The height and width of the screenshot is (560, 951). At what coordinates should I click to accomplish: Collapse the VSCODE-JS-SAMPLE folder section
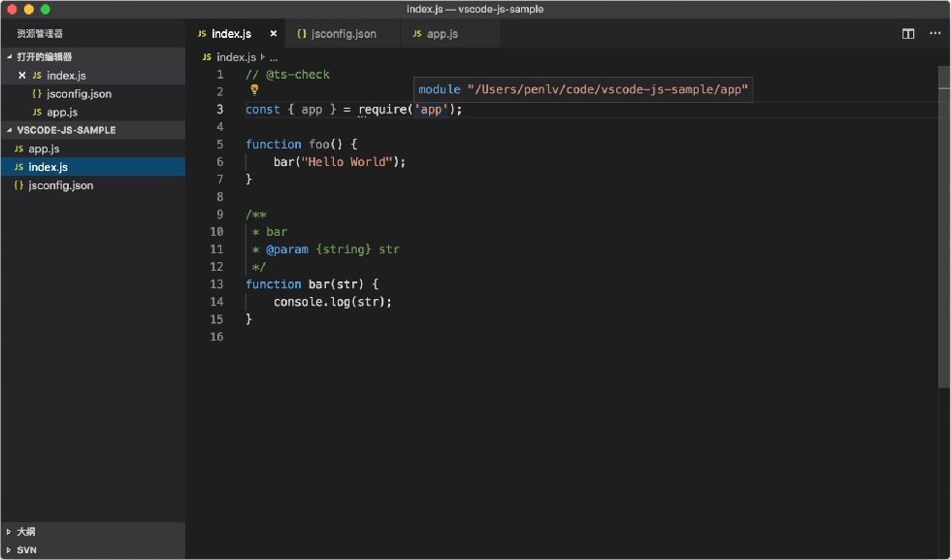(93, 130)
